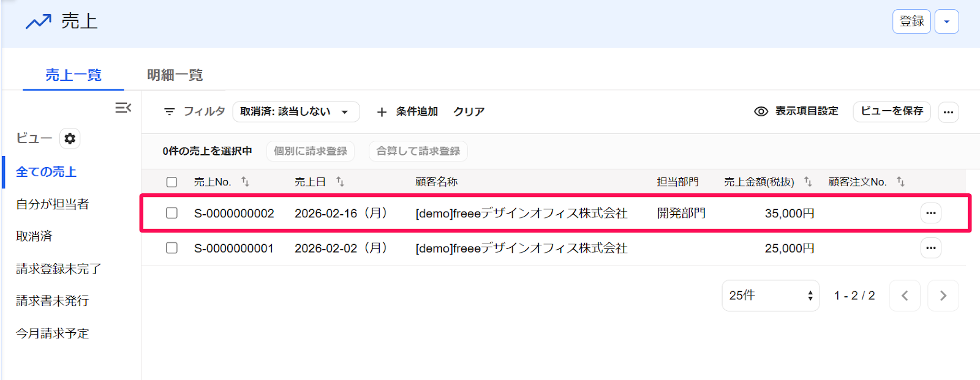Screen dimensions: 980x380
Task: Click the date 2026-02-16 (月)
Action: (x=341, y=214)
